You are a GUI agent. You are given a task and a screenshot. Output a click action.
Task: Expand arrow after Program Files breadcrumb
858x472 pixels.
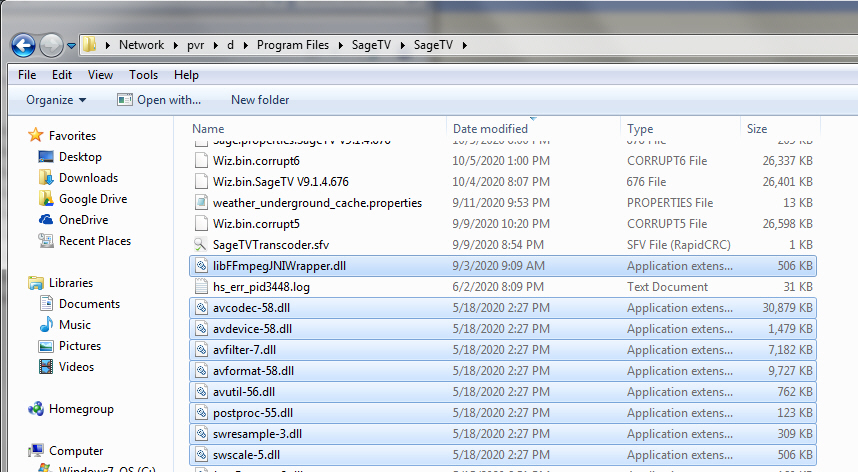click(340, 45)
